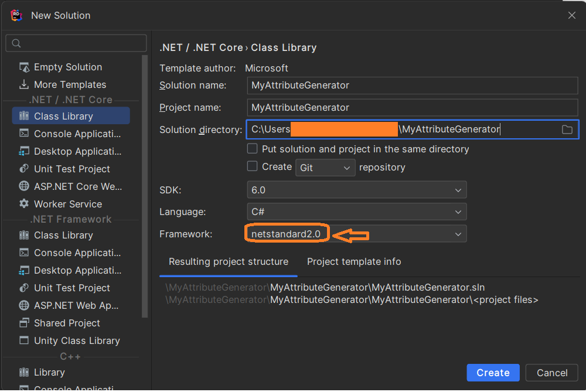The image size is (586, 392).
Task: Choose .NET Framework Class Library icon
Action: (x=24, y=235)
